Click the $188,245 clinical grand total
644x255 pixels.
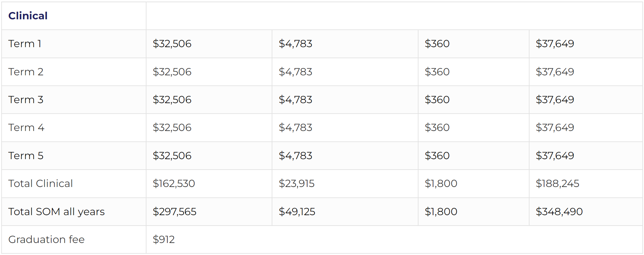(557, 183)
